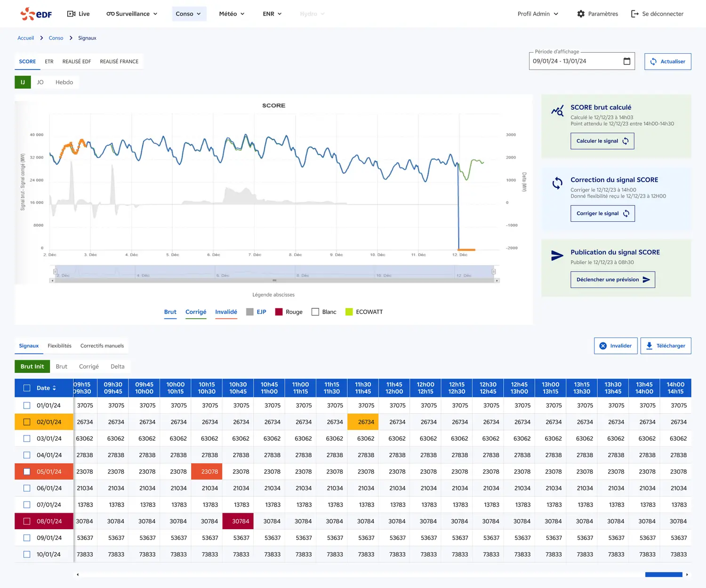The image size is (706, 588).
Task: Click the Période d'affichage date field
Action: [582, 61]
